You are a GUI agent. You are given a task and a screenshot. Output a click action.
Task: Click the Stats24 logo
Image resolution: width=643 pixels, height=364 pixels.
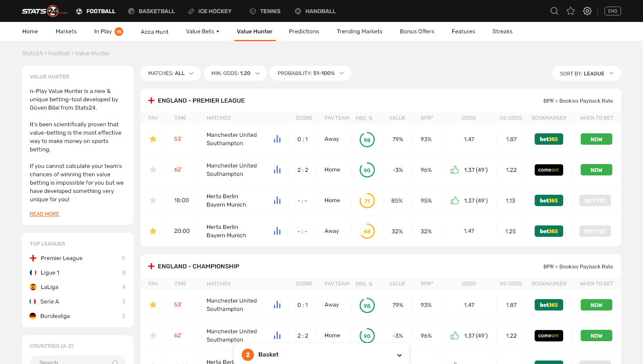point(45,11)
